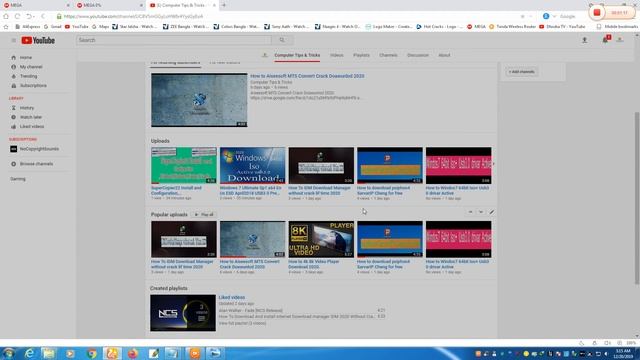
Task: Open the YouTube hamburger guide menu
Action: (x=13, y=40)
